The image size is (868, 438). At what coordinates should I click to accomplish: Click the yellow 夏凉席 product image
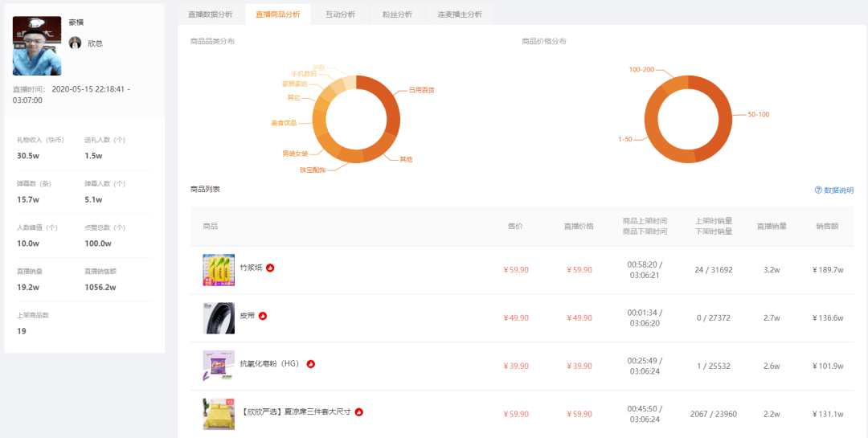click(219, 414)
